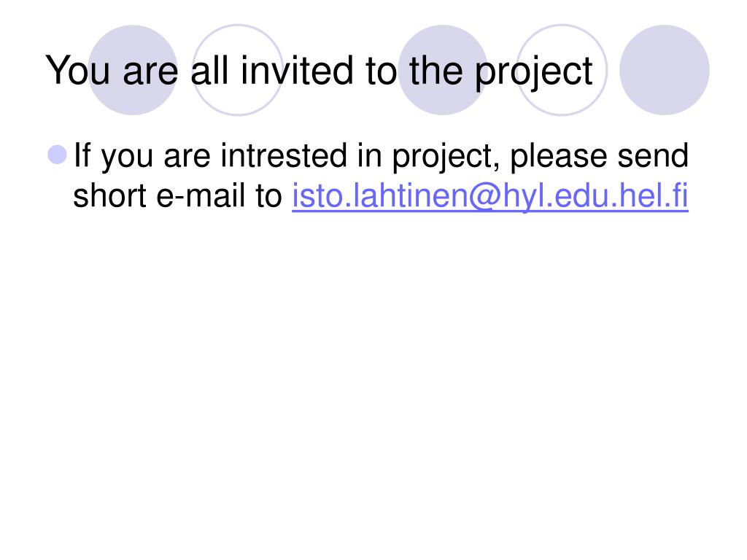The height and width of the screenshot is (560, 747).
Task: Select the word 'project,' in the bullet text
Action: 446,157
